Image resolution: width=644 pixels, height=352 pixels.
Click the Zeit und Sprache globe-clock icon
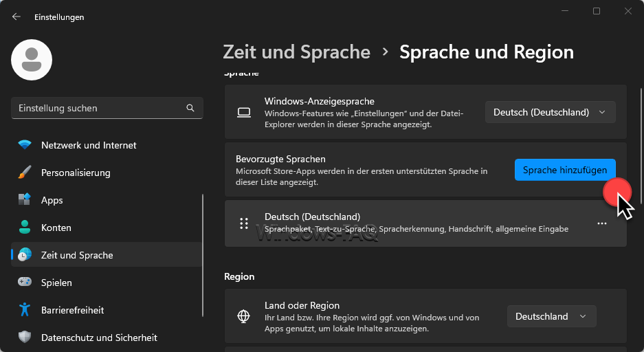tap(25, 255)
